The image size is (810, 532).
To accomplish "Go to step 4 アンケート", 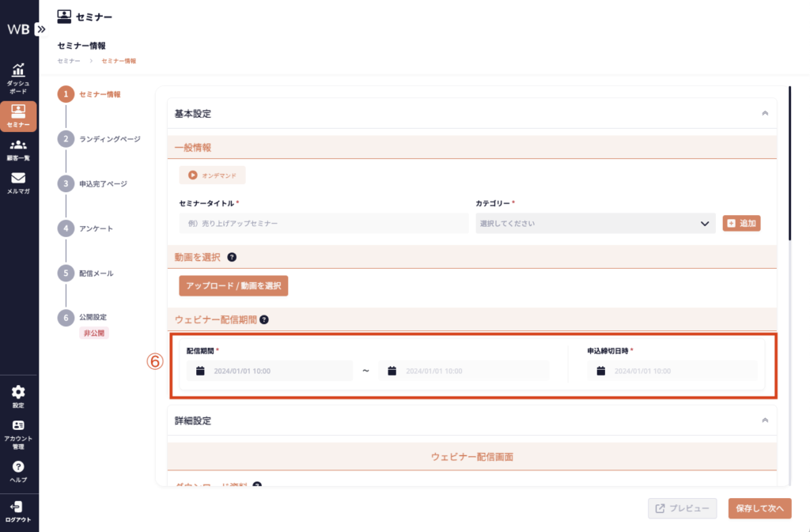I will coord(96,228).
